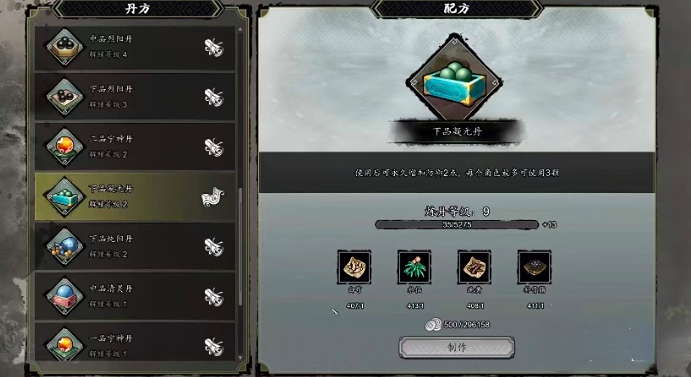Click scroll icon beside 中品清灵丹
Viewport: 691px width, 377px height.
point(214,296)
